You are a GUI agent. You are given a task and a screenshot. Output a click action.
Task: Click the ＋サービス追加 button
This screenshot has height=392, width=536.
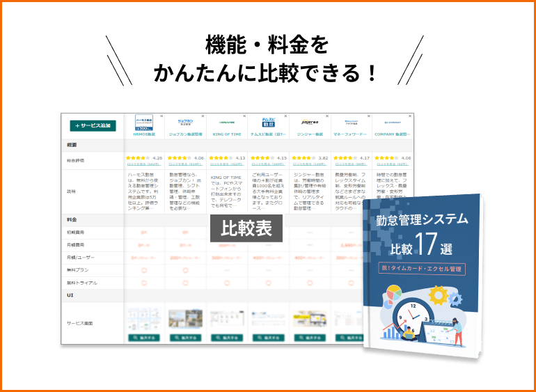pyautogui.click(x=93, y=125)
